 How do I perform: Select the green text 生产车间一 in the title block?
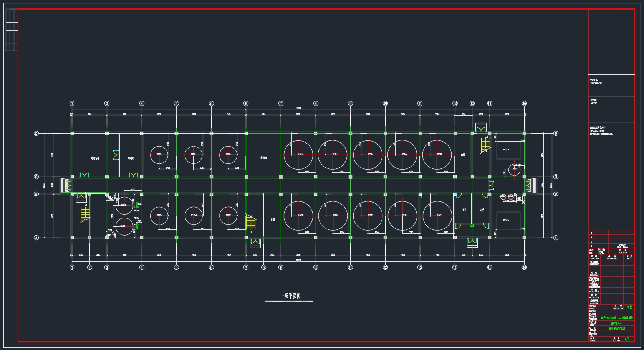(x=617, y=323)
